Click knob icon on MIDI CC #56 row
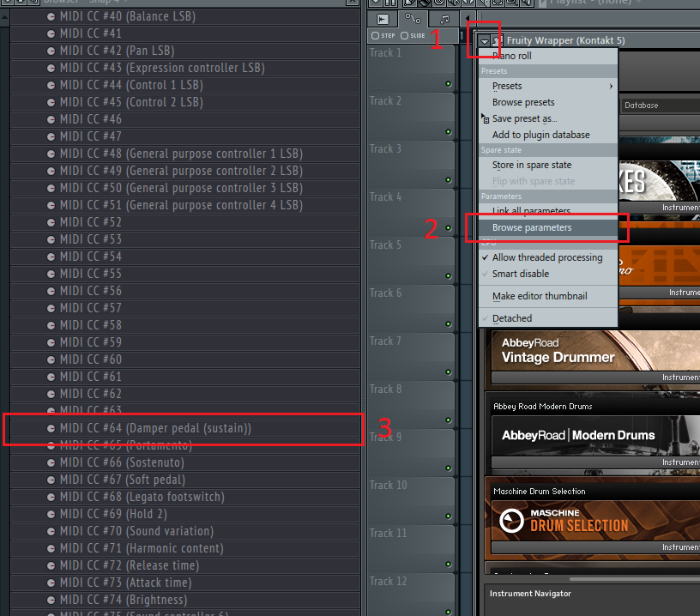The width and height of the screenshot is (700, 616). (x=51, y=291)
